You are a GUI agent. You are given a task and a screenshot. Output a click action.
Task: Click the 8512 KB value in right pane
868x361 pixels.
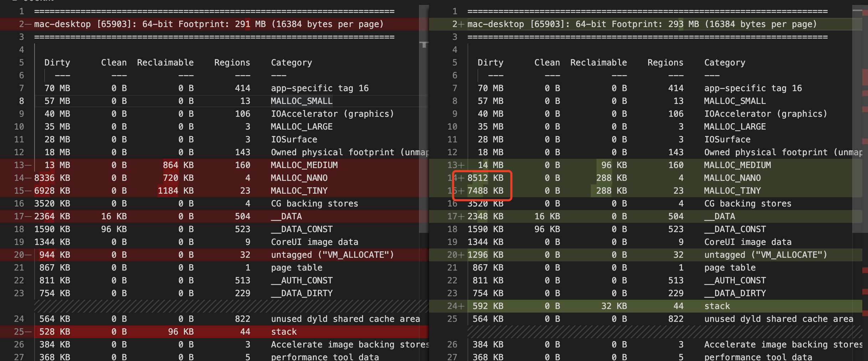point(485,178)
